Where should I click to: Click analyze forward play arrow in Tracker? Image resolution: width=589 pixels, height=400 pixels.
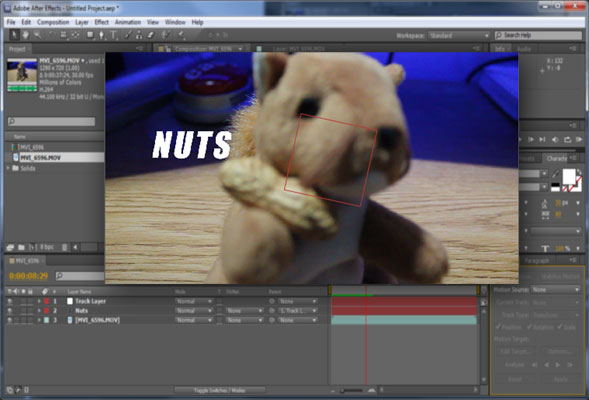(558, 365)
